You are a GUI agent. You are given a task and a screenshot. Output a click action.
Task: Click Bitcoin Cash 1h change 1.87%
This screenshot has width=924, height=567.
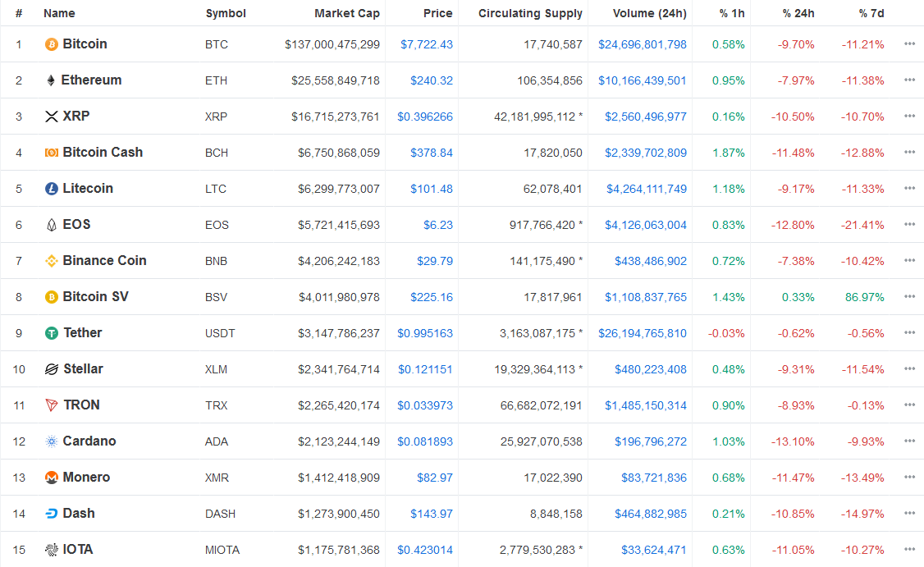(x=729, y=153)
